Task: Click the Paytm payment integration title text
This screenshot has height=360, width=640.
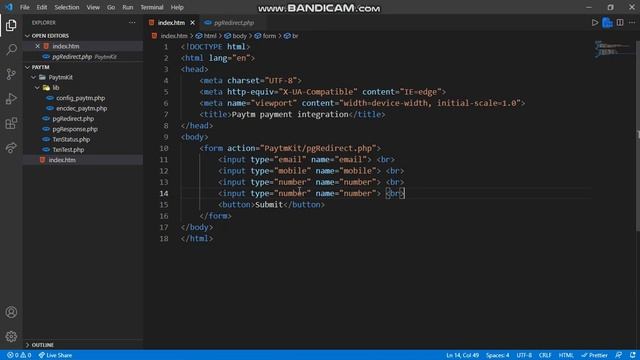Action: coord(290,115)
